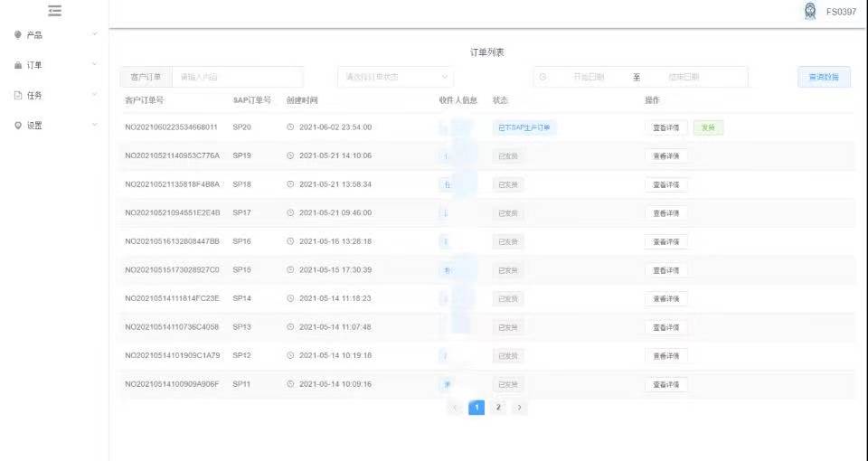This screenshot has height=461, width=868.
Task: Click the 设置 menu icon
Action: tap(18, 125)
